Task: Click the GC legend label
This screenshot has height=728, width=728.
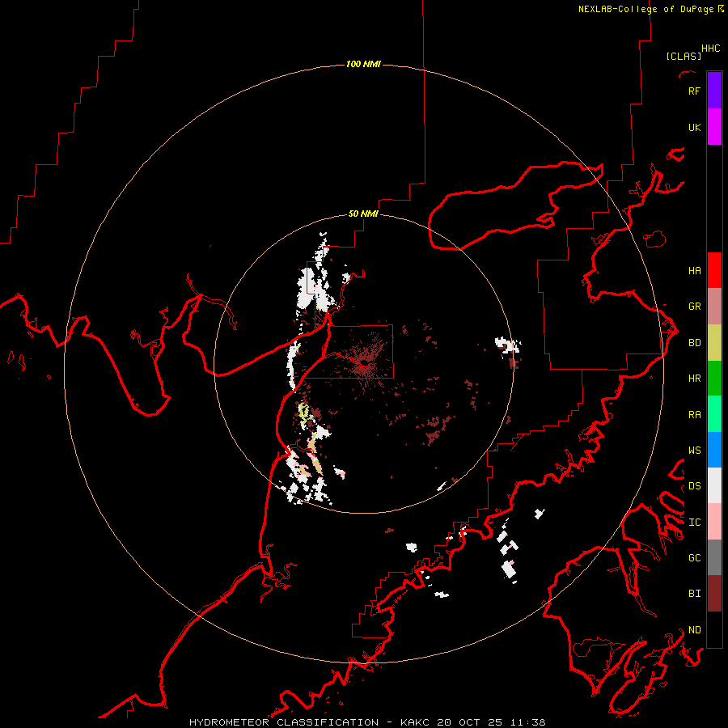Action: (694, 557)
